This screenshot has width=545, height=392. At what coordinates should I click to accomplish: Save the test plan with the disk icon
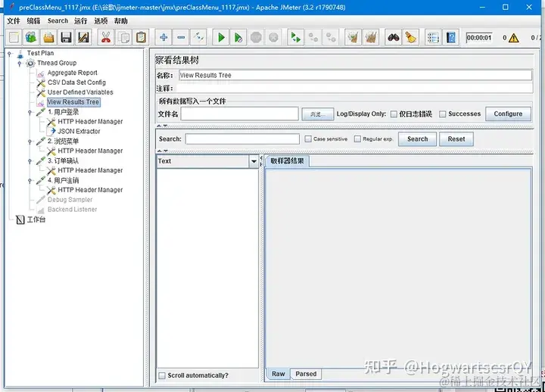click(x=66, y=37)
